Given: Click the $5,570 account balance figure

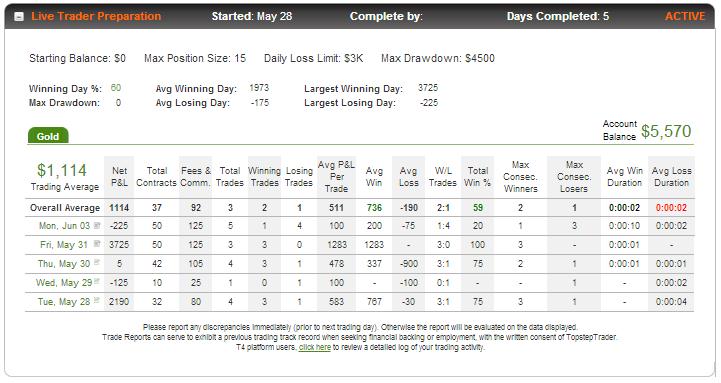Looking at the screenshot, I should click(666, 131).
